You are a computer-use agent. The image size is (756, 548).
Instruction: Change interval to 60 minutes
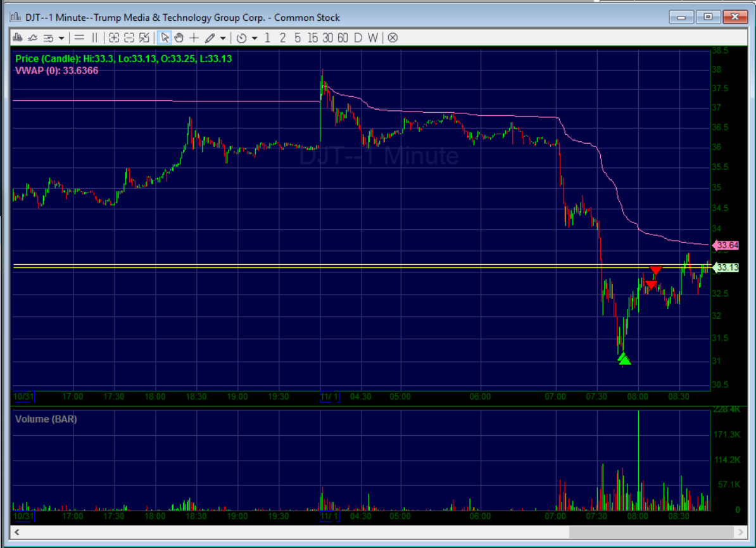click(x=343, y=37)
